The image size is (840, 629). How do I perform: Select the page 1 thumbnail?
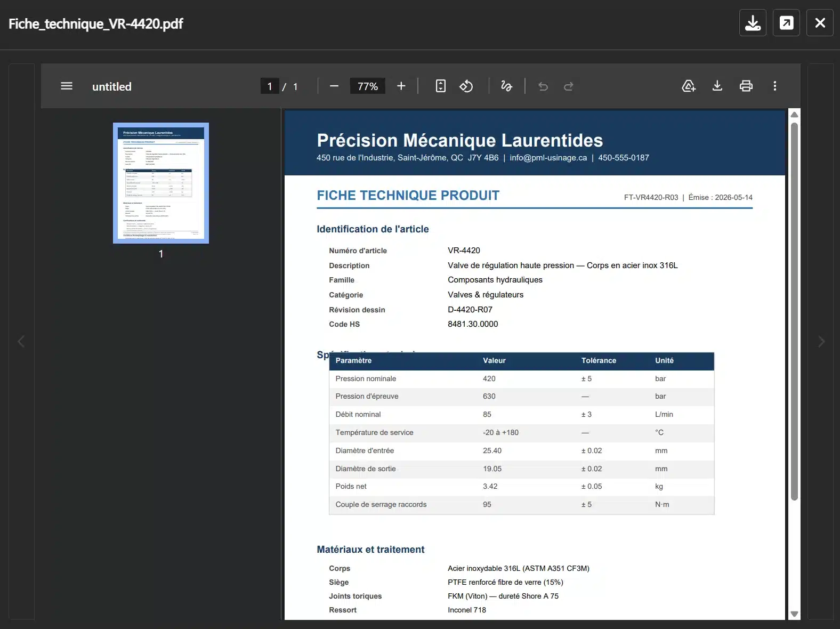[x=161, y=183]
